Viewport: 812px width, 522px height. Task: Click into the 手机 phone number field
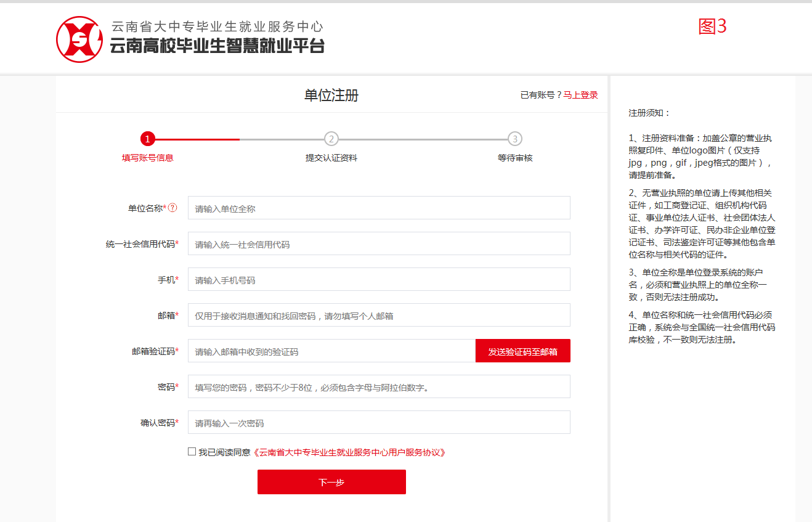379,280
